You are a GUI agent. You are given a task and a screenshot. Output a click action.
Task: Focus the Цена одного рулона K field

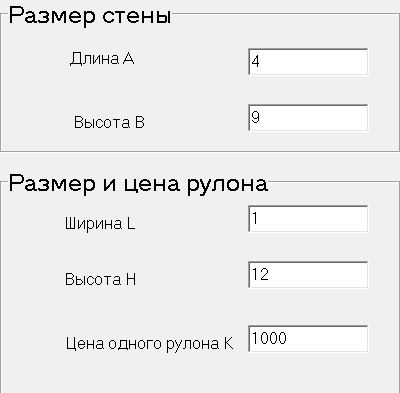tap(308, 339)
